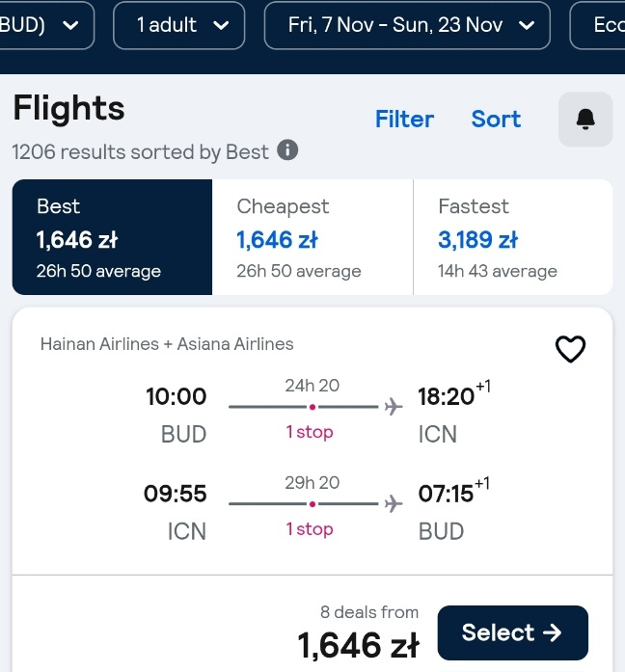Expand the 1 adult passengers dropdown
This screenshot has width=625, height=672.
(179, 25)
